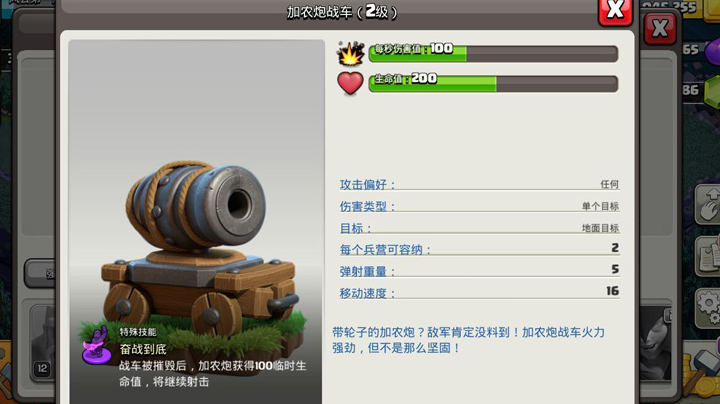Tap the green gem icon at right
Screen dimensions: 720x404
point(712,90)
